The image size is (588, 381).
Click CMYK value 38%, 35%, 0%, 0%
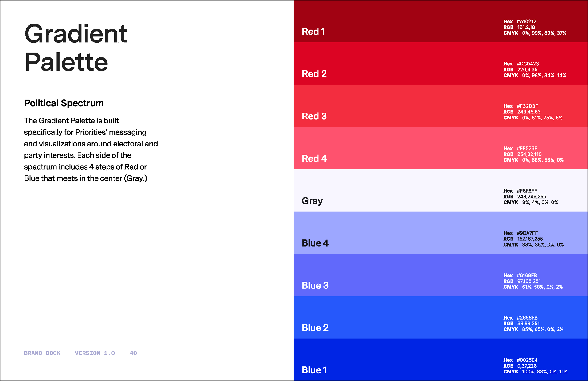click(543, 245)
